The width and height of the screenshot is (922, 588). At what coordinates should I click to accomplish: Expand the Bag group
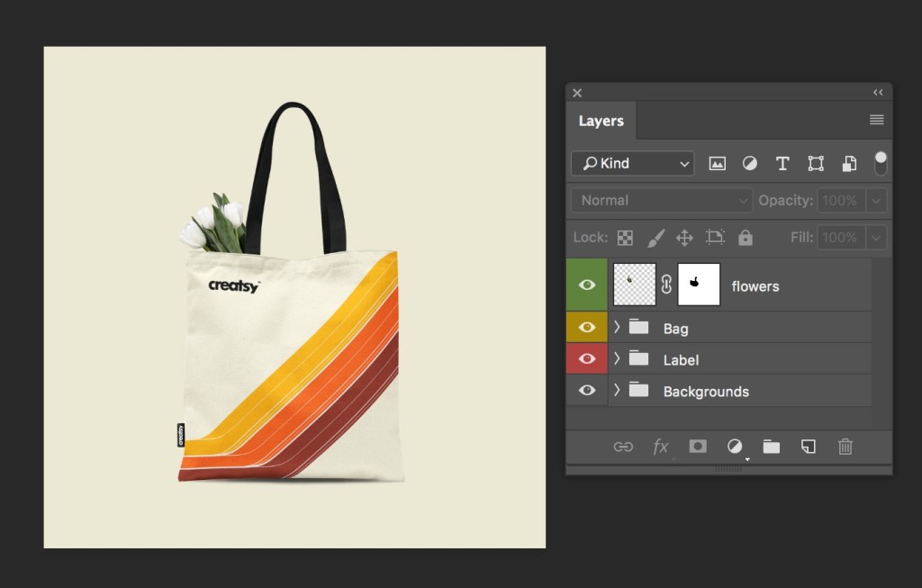click(615, 328)
